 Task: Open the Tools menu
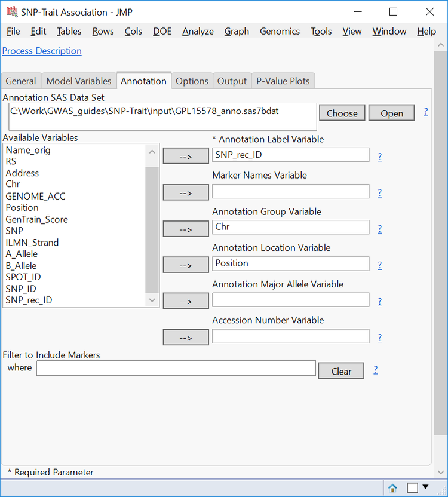tap(321, 32)
